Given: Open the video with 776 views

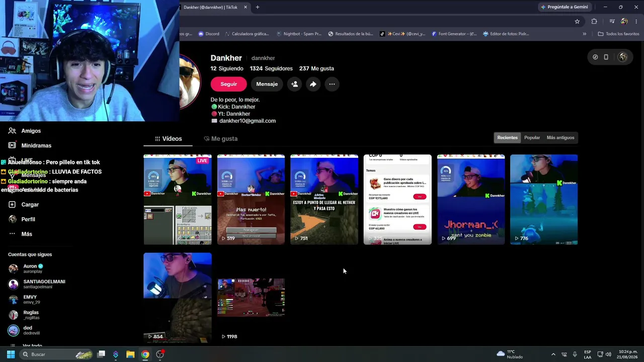Looking at the screenshot, I should point(544,200).
